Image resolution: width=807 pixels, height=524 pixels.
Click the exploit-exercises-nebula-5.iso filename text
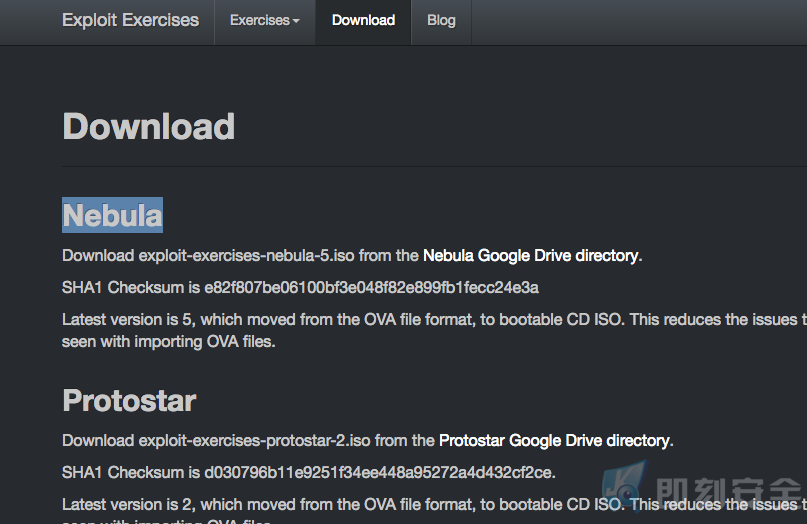tap(247, 255)
